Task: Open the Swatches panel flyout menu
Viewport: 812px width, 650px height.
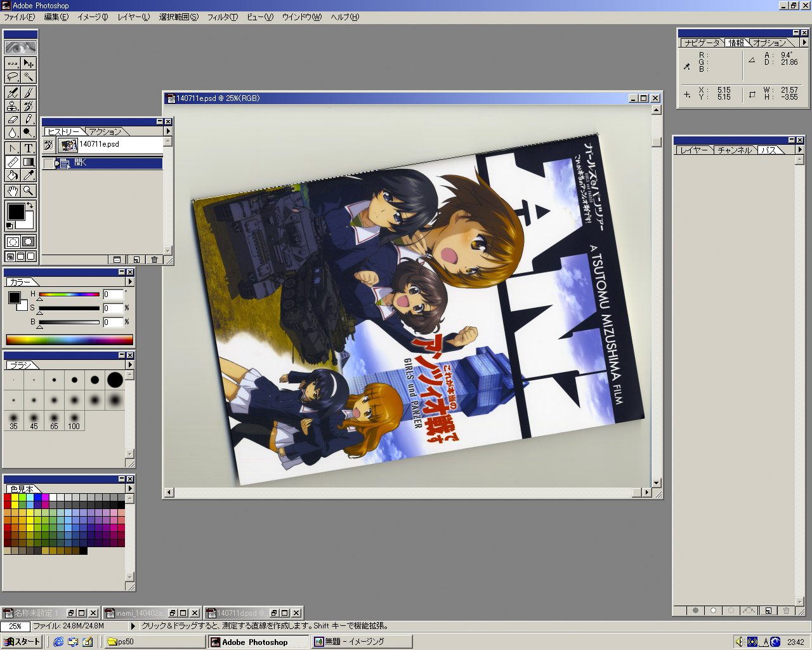Action: [x=129, y=489]
